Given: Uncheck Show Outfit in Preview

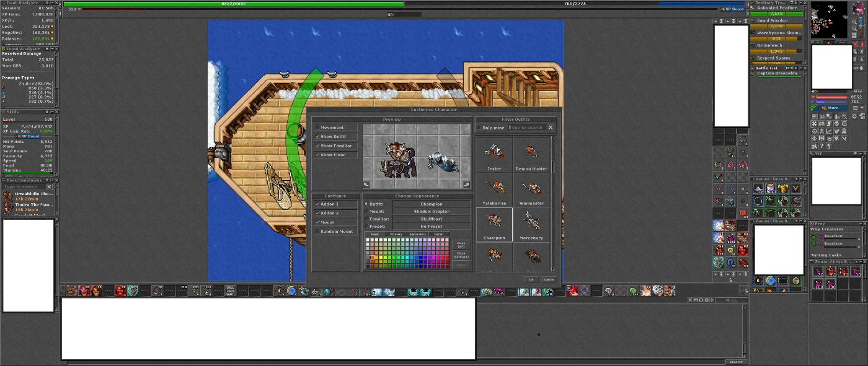Looking at the screenshot, I should [x=317, y=137].
